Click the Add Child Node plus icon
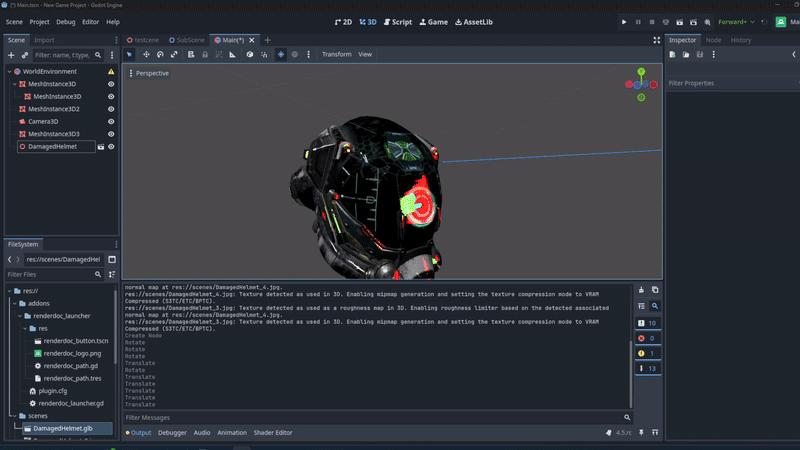This screenshot has height=450, width=800. click(11, 55)
